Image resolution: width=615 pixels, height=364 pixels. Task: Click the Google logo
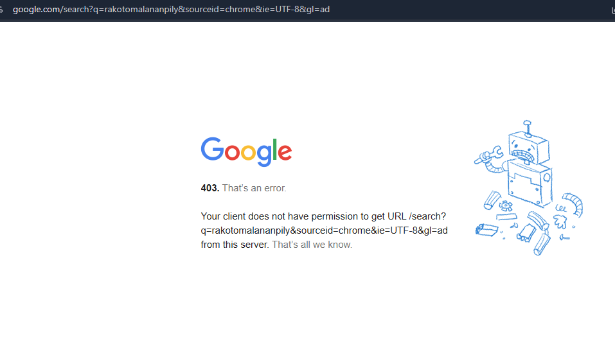pos(246,152)
